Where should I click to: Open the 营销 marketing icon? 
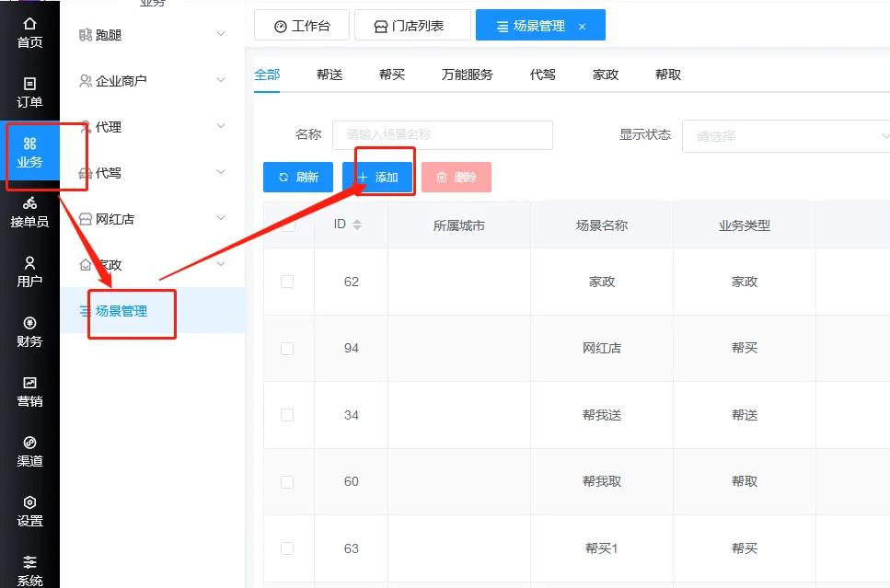coord(29,392)
